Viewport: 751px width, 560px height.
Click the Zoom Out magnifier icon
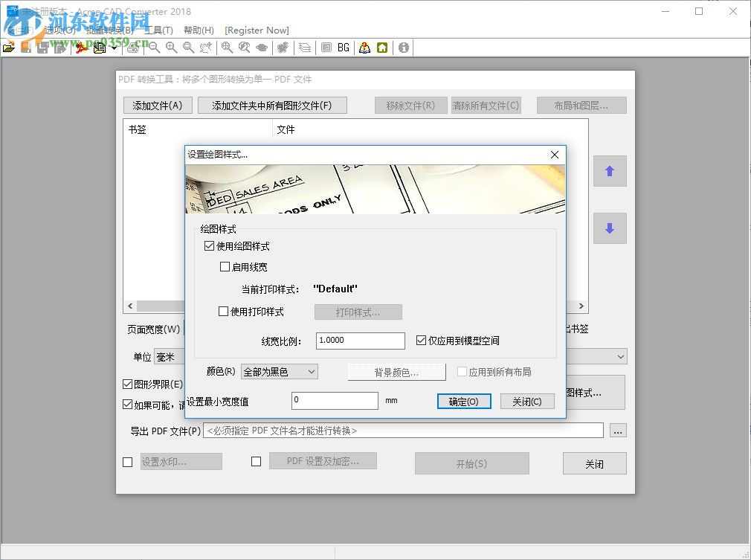click(x=154, y=47)
